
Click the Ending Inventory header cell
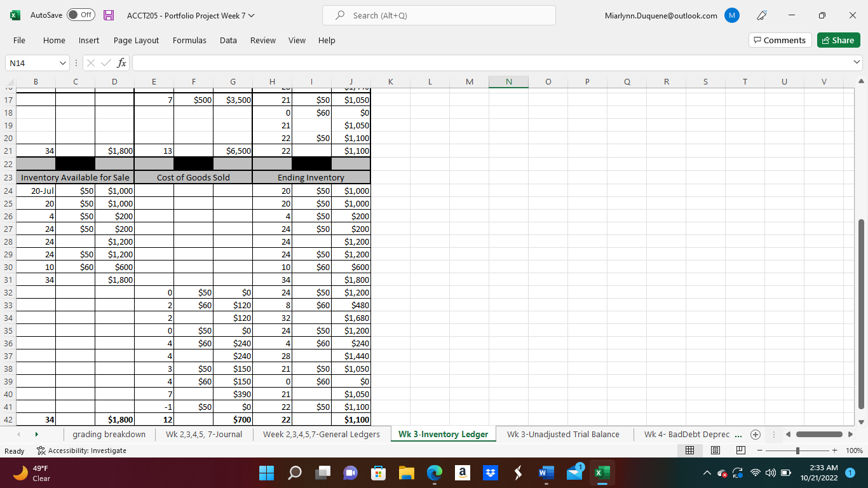pyautogui.click(x=311, y=178)
